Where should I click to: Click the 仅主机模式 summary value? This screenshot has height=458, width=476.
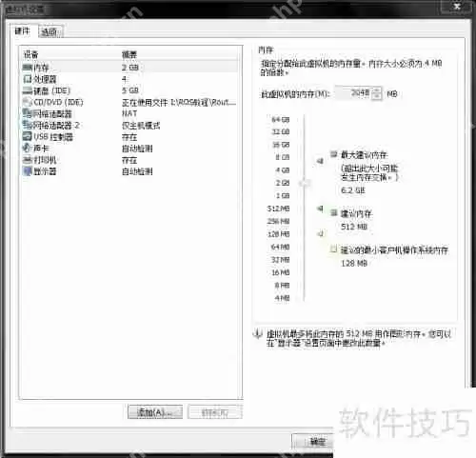141,126
